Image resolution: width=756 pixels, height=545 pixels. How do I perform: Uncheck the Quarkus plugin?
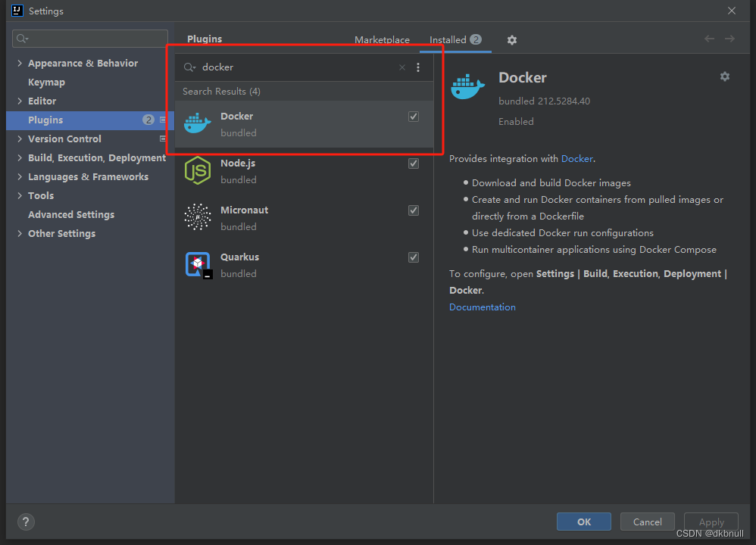tap(413, 257)
